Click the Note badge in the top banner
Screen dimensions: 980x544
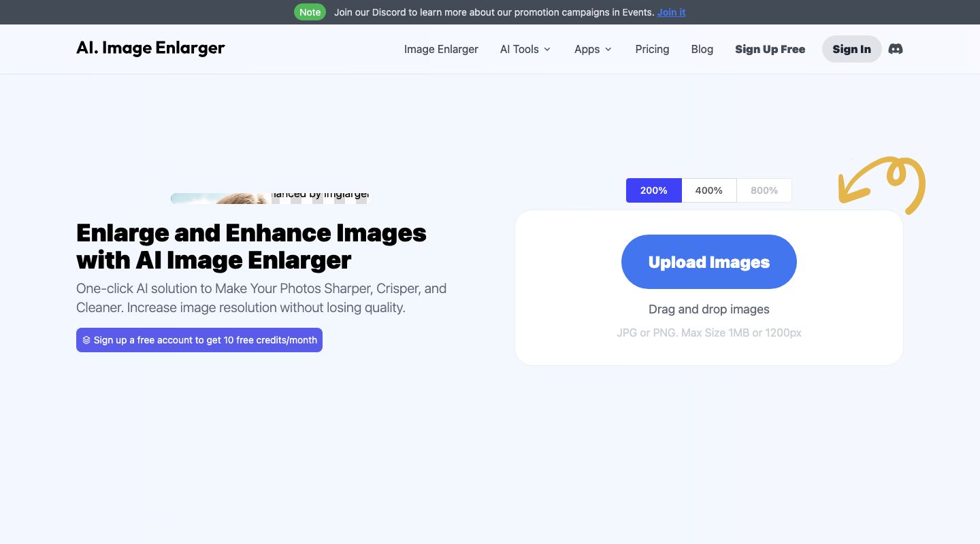(310, 12)
